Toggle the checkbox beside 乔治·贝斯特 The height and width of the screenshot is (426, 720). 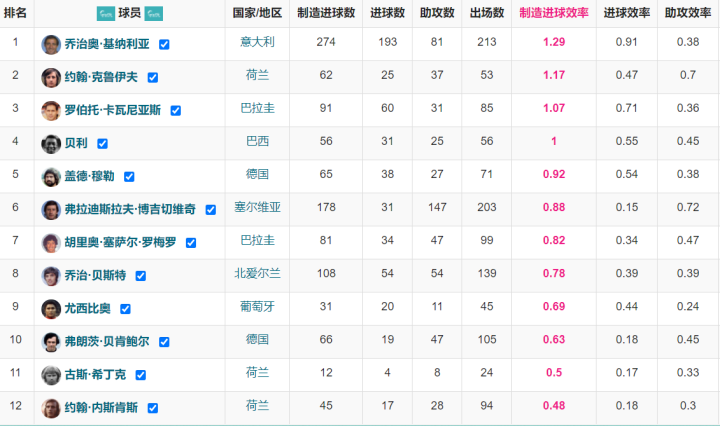point(141,276)
